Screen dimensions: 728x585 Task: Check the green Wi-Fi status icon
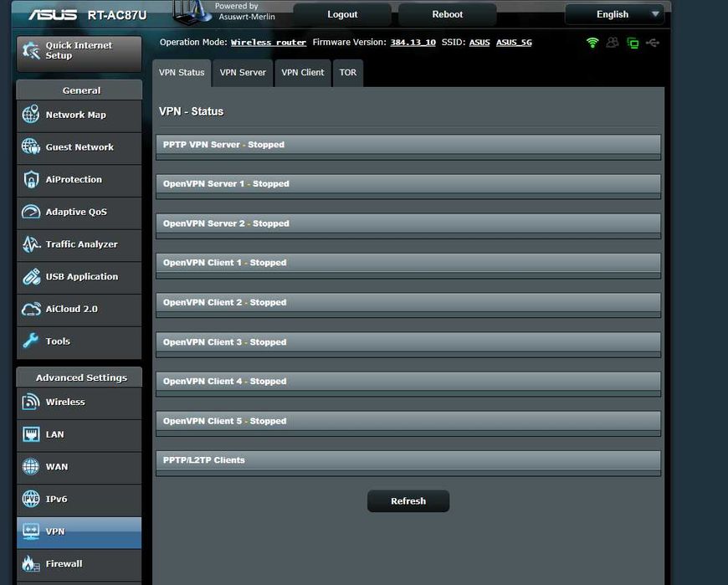point(592,43)
